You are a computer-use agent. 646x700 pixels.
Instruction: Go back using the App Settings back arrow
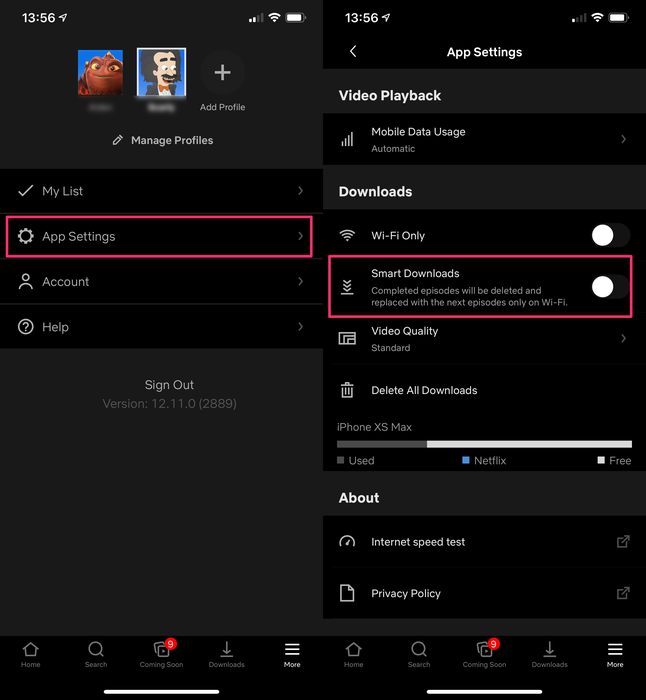(x=353, y=51)
